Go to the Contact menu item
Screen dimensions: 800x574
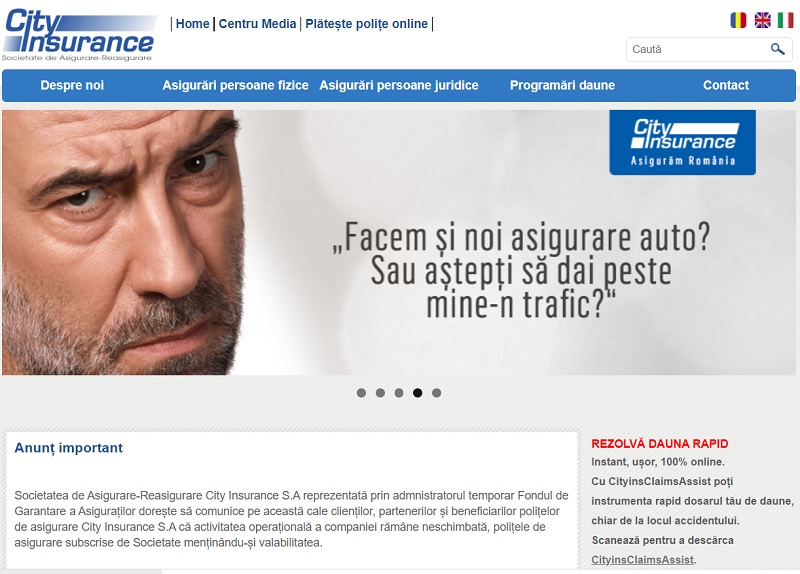[726, 85]
